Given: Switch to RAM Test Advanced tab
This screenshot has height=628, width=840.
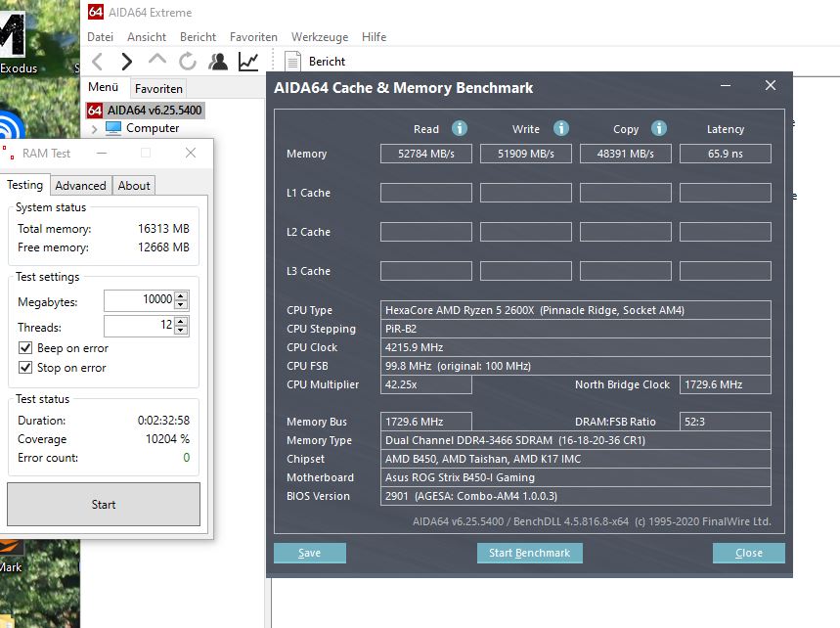Looking at the screenshot, I should pos(80,186).
